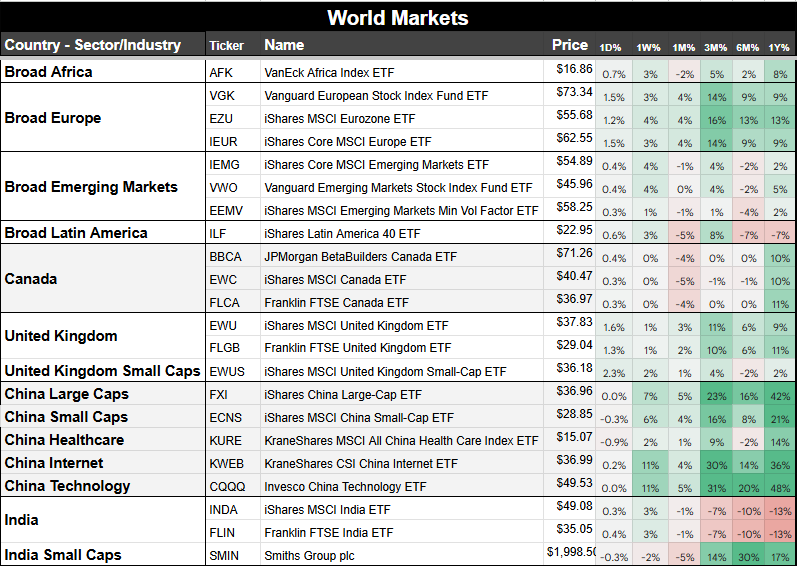Select the $15.07 price cell
797x566 pixels.
point(569,439)
